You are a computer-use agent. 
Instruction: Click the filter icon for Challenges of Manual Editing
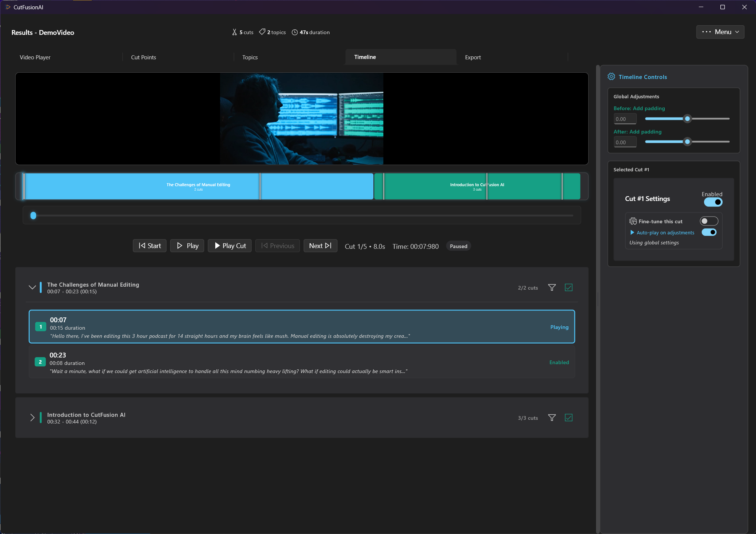(552, 287)
